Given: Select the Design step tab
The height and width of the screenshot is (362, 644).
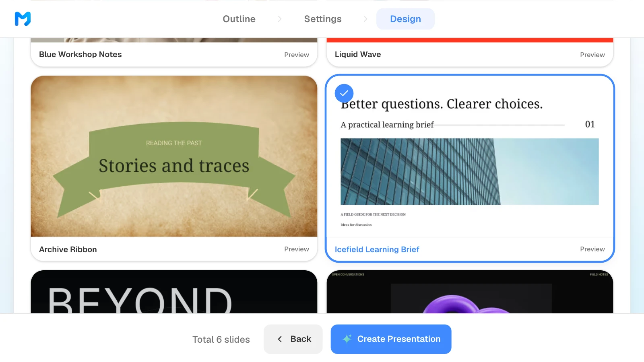Looking at the screenshot, I should [x=405, y=19].
